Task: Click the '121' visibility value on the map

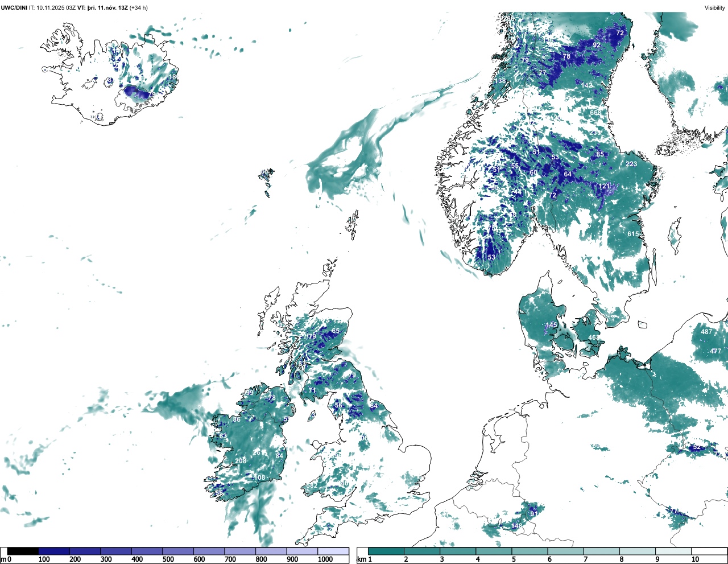Action: click(x=604, y=186)
